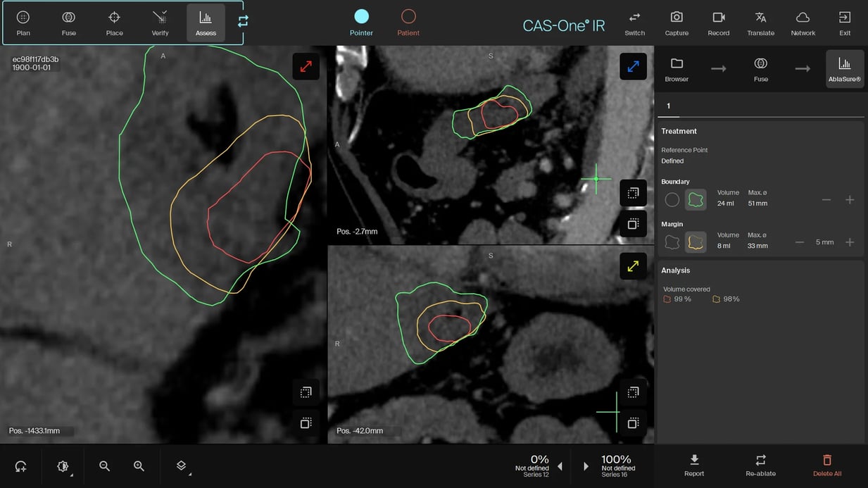Start video with Record icon
The image size is (868, 488).
pos(718,23)
